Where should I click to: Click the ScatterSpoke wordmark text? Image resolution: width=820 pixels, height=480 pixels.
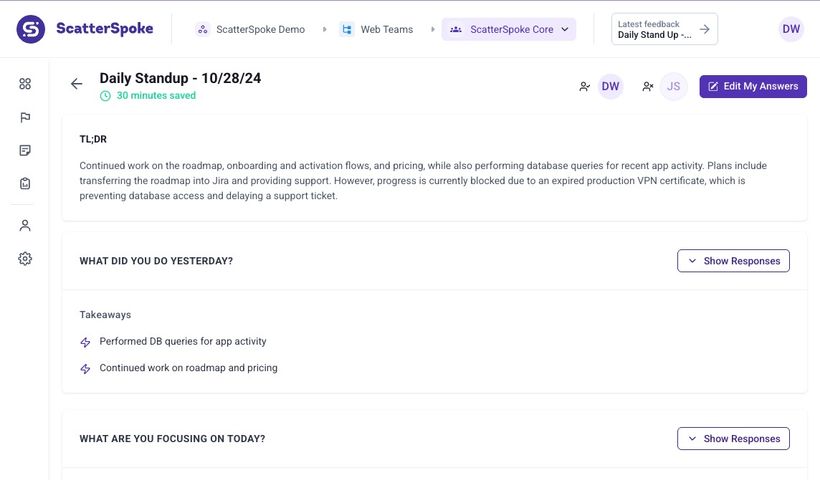(x=105, y=29)
